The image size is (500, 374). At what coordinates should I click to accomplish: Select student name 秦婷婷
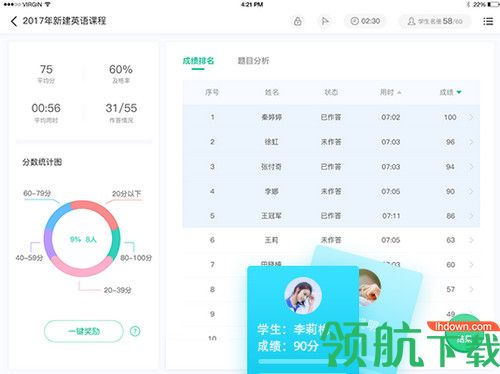pyautogui.click(x=272, y=117)
